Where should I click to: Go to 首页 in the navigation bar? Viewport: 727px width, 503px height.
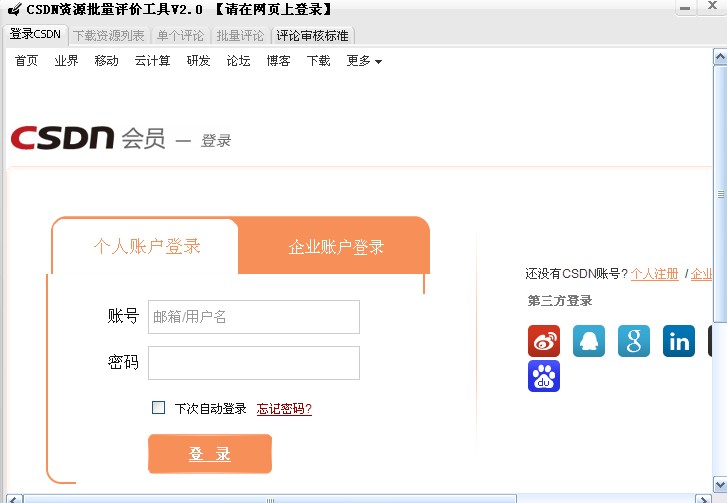tap(26, 61)
